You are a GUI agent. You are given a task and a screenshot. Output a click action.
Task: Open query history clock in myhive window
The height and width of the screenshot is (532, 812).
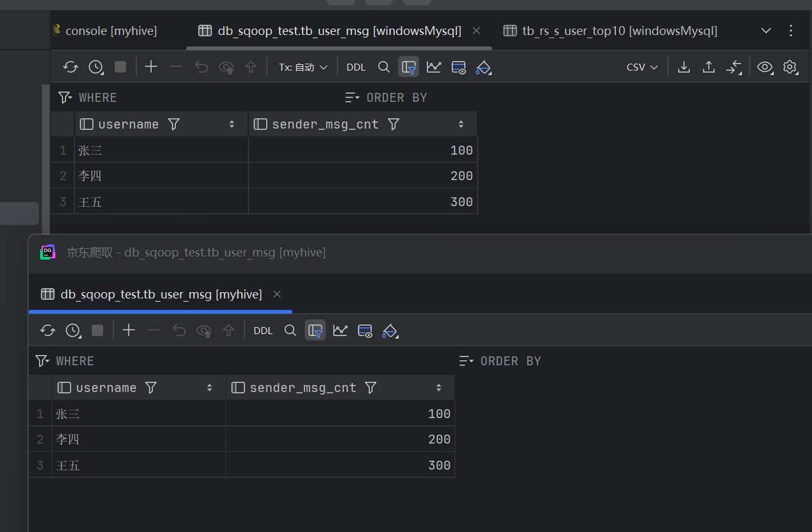(73, 330)
